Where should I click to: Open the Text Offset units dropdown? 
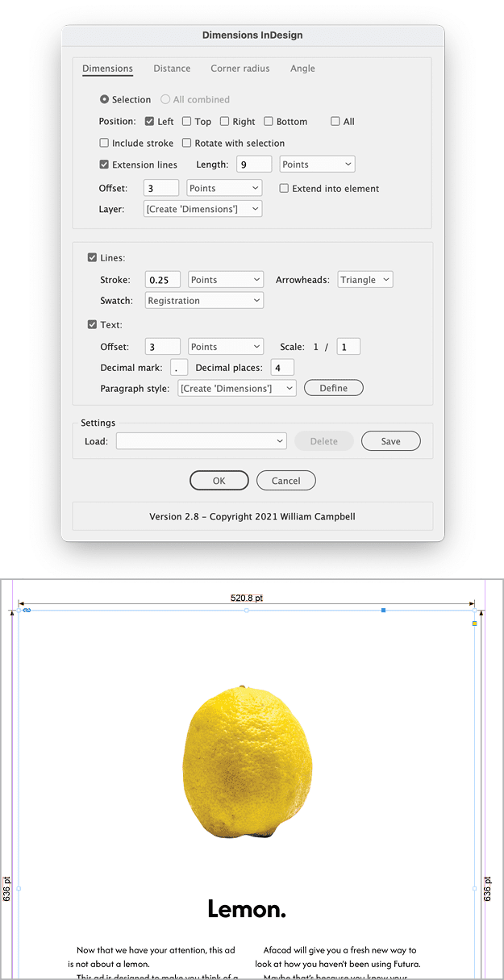coord(226,347)
